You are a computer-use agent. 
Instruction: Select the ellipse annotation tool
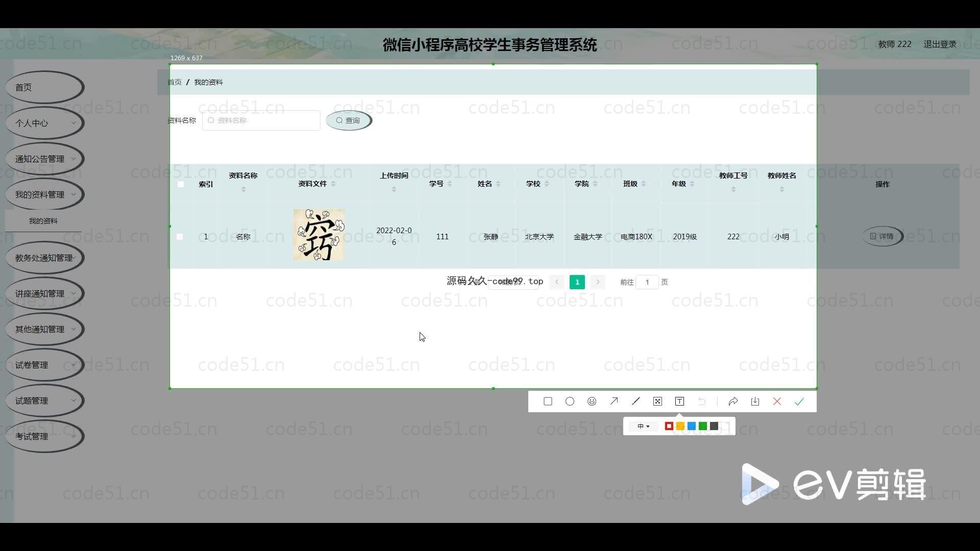tap(570, 402)
